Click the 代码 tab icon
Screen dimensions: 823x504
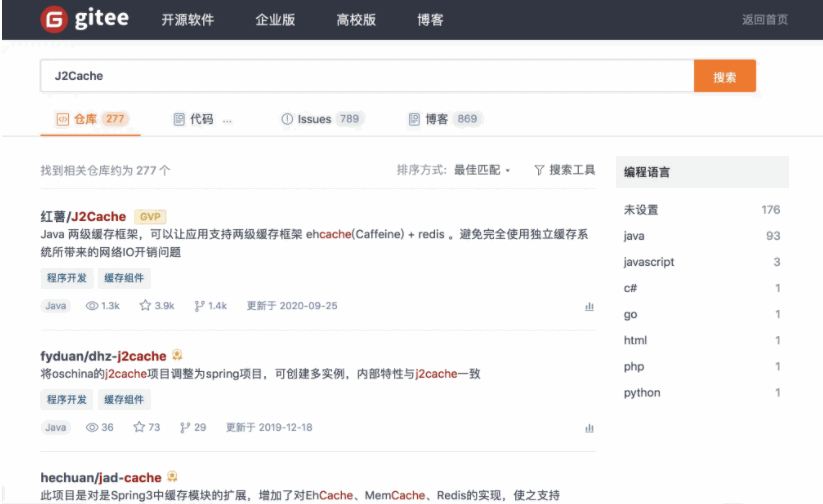tap(179, 119)
